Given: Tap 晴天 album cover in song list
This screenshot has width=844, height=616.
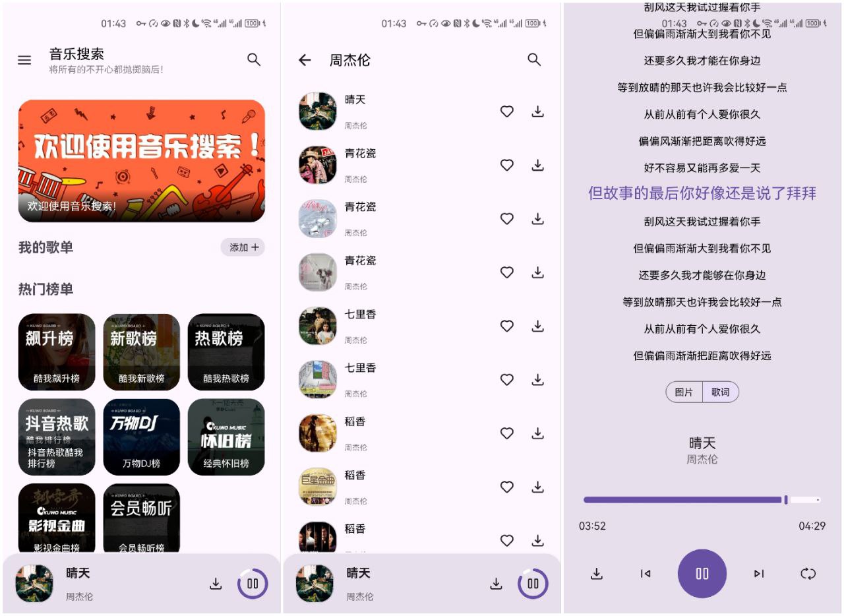Looking at the screenshot, I should pyautogui.click(x=318, y=111).
